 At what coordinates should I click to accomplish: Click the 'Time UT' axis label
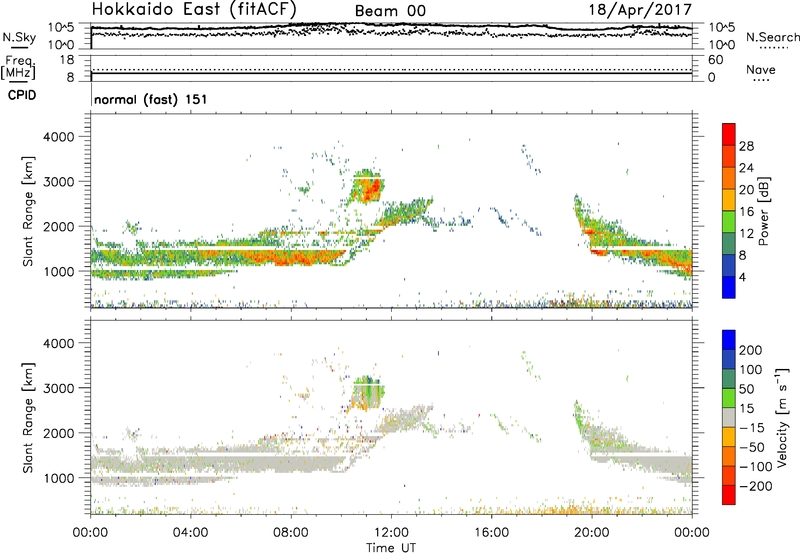point(391,548)
